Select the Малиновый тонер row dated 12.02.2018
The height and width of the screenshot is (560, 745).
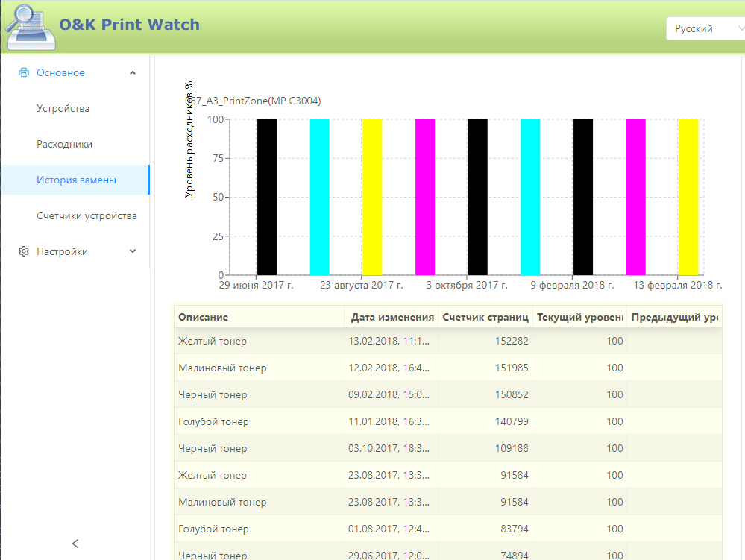pos(448,368)
